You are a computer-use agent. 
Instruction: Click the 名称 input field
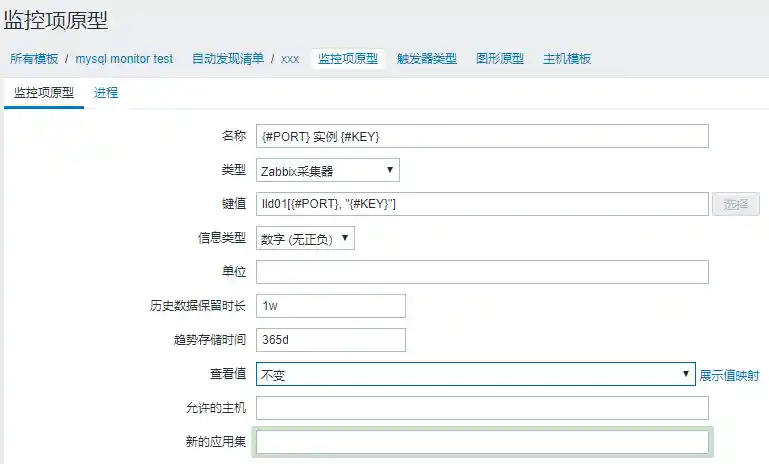481,136
